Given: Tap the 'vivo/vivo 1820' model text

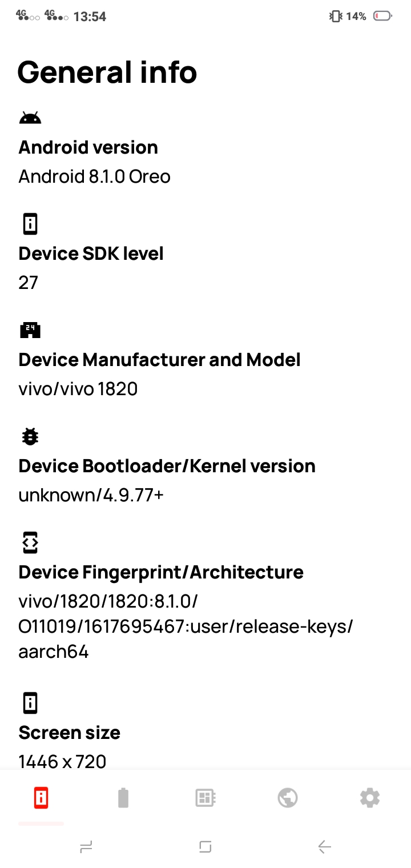Looking at the screenshot, I should tap(78, 389).
